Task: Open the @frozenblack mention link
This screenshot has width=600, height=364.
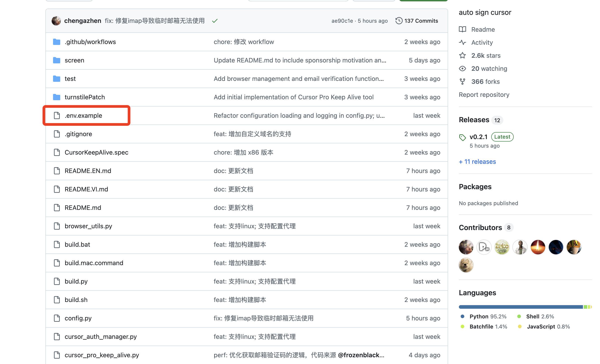Action: click(361, 355)
